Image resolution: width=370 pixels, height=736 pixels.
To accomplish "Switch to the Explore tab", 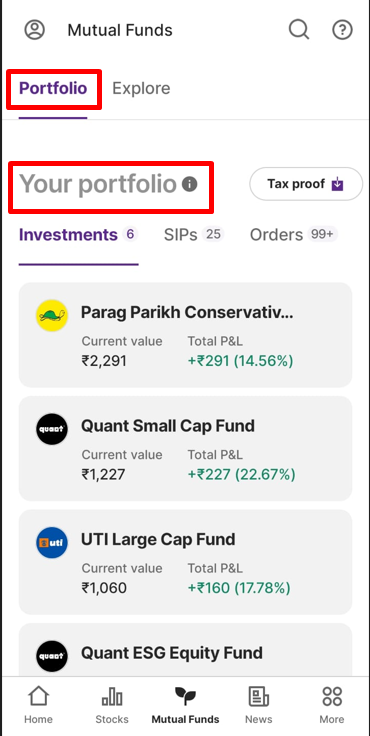I will 141,88.
